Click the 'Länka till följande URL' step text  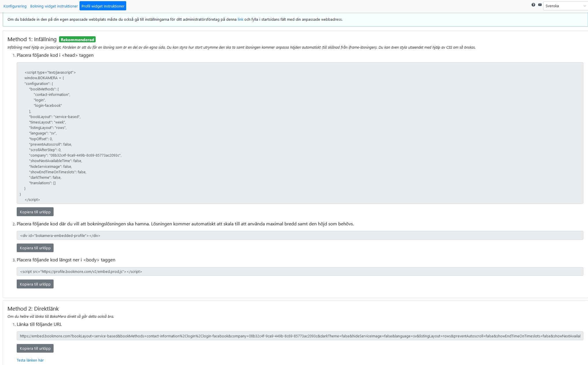coord(39,324)
